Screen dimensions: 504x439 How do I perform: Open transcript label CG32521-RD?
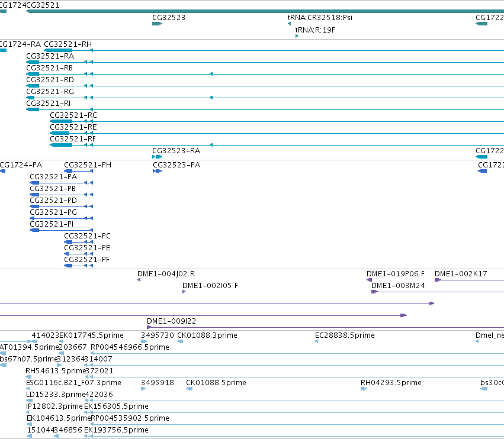coord(50,80)
